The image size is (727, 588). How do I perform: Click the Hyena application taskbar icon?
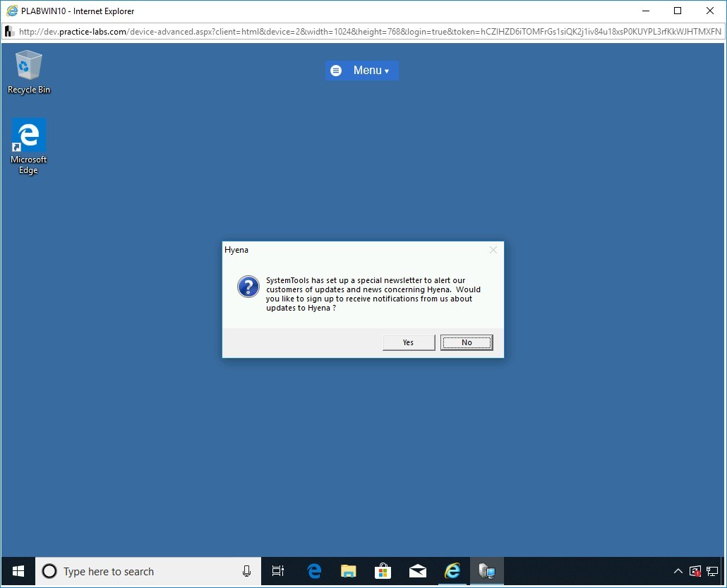(487, 571)
